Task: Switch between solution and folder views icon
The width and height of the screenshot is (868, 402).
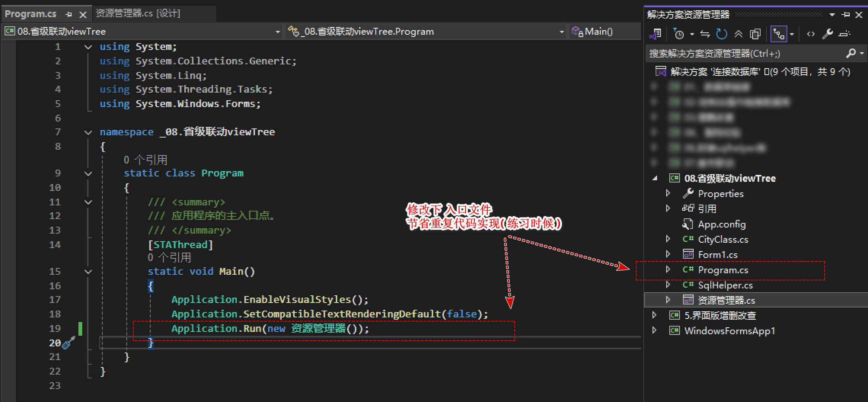Action: (x=655, y=34)
